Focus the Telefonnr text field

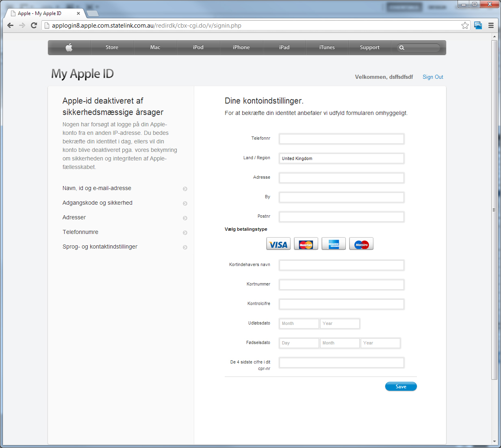(x=341, y=139)
